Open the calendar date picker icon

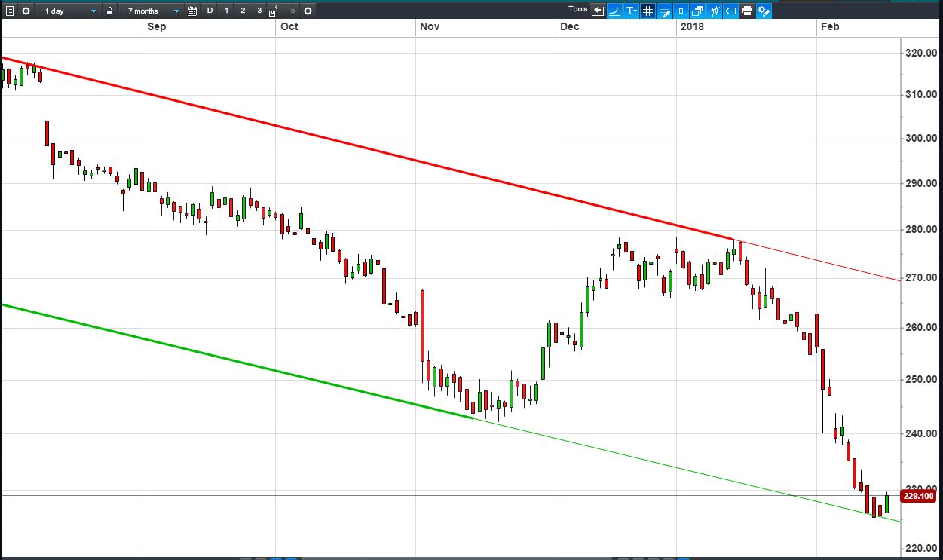pyautogui.click(x=192, y=11)
